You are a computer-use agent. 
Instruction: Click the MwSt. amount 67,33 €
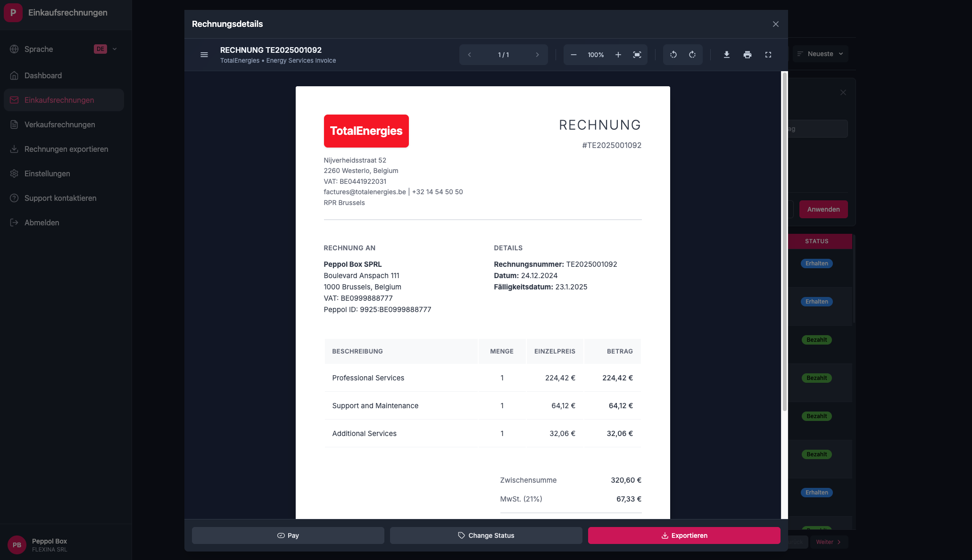[x=629, y=499]
